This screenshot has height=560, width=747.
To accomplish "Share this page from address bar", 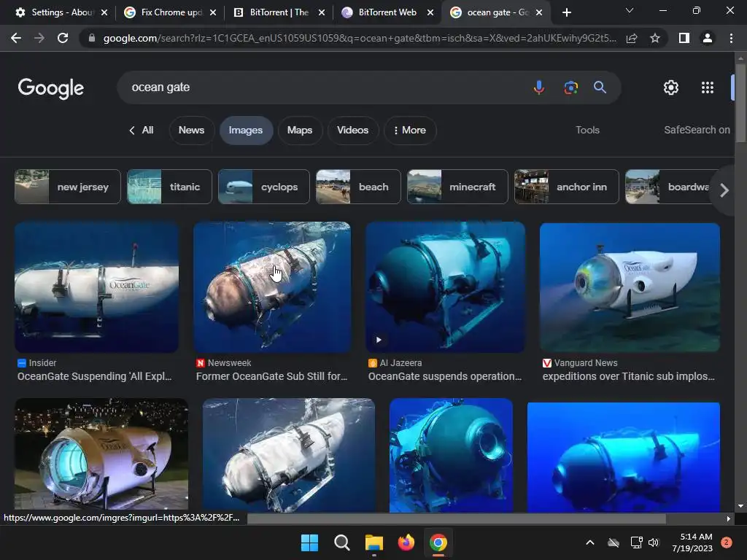I will point(632,38).
